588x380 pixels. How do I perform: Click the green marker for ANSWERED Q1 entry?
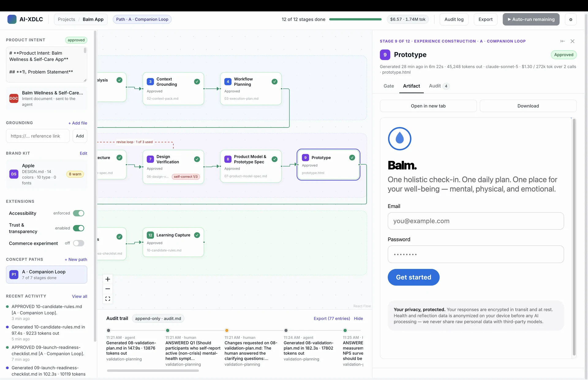(x=168, y=330)
